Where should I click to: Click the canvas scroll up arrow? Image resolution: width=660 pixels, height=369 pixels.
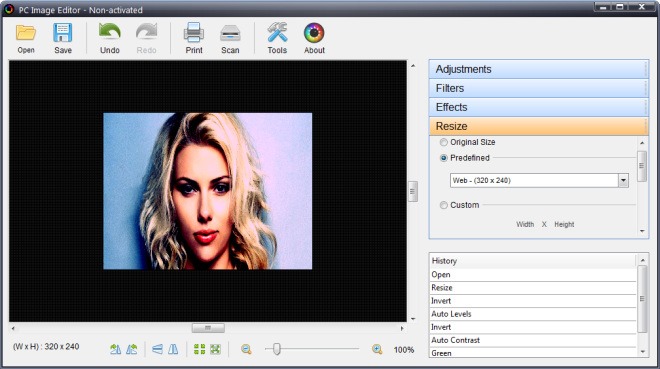click(413, 66)
